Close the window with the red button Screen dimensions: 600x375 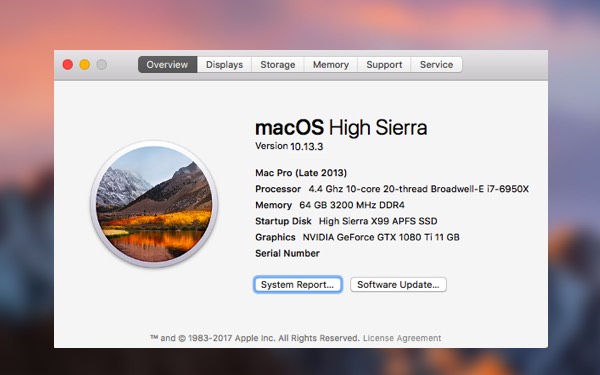pyautogui.click(x=68, y=65)
